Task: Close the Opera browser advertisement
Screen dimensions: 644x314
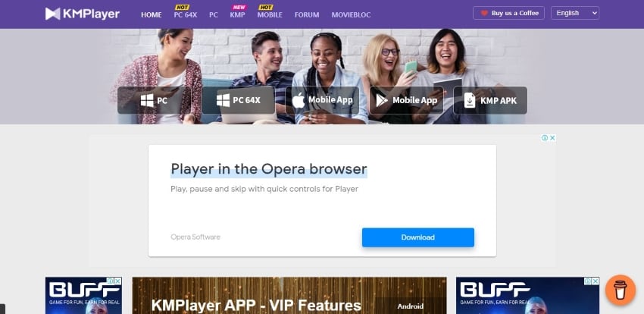Action: (552, 138)
